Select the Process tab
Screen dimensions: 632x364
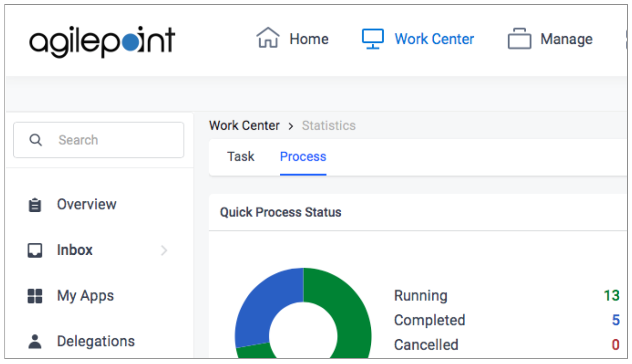303,157
